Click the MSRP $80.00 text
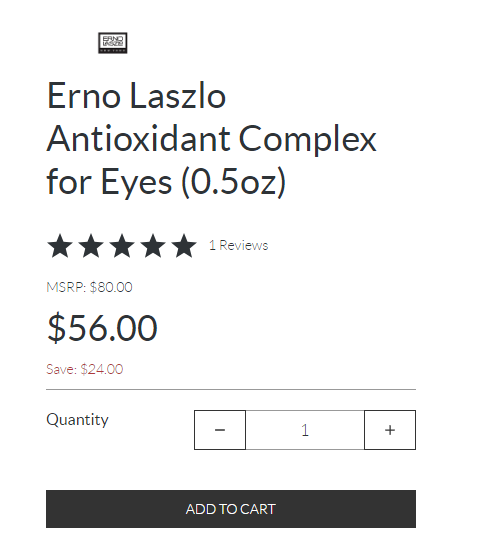The image size is (486, 535). pyautogui.click(x=89, y=287)
